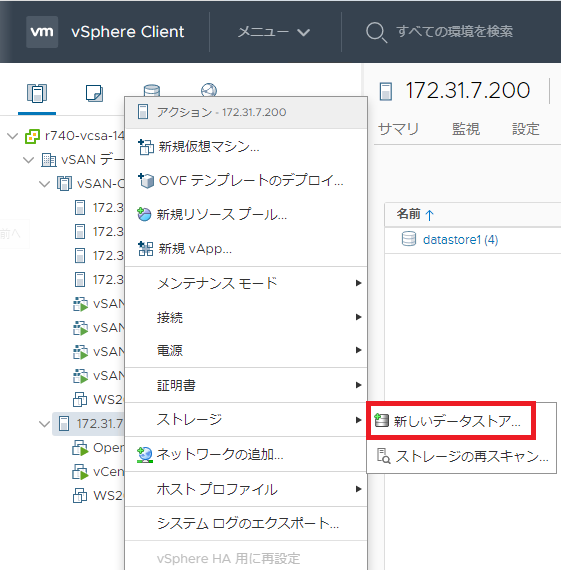Collapse the vSAN datacenter node
The image size is (561, 570).
(29, 160)
